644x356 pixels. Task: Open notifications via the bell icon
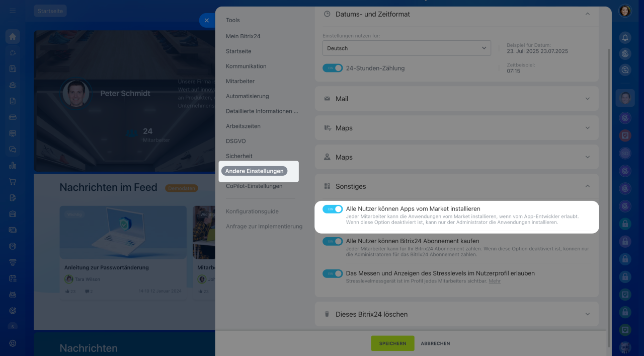pyautogui.click(x=625, y=37)
